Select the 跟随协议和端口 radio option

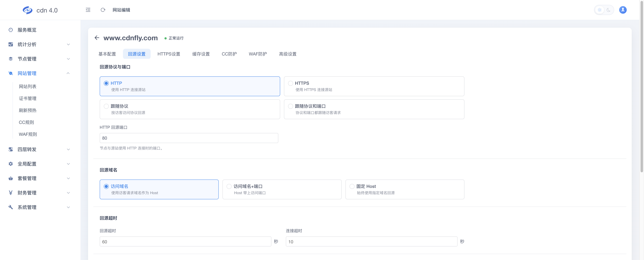(291, 106)
